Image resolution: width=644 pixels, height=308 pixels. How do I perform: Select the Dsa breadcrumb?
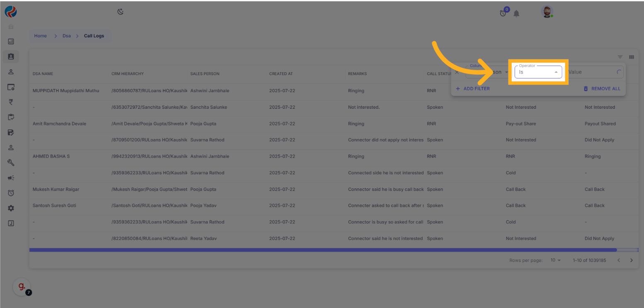[67, 36]
